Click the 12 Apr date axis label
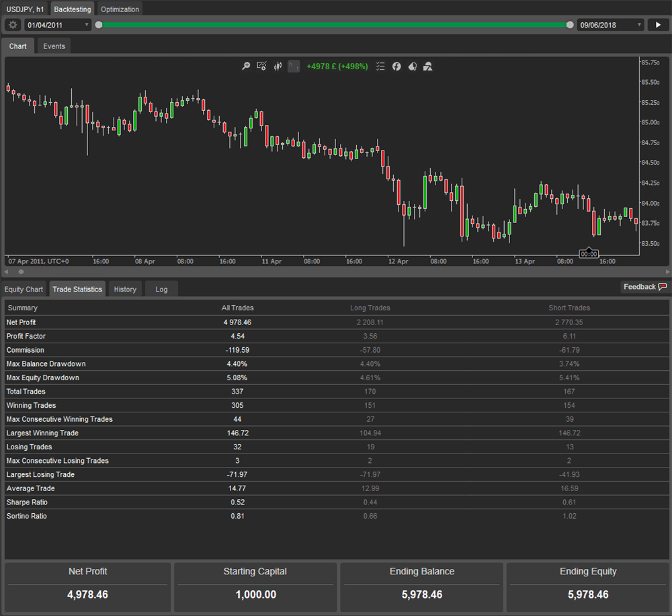 click(398, 261)
